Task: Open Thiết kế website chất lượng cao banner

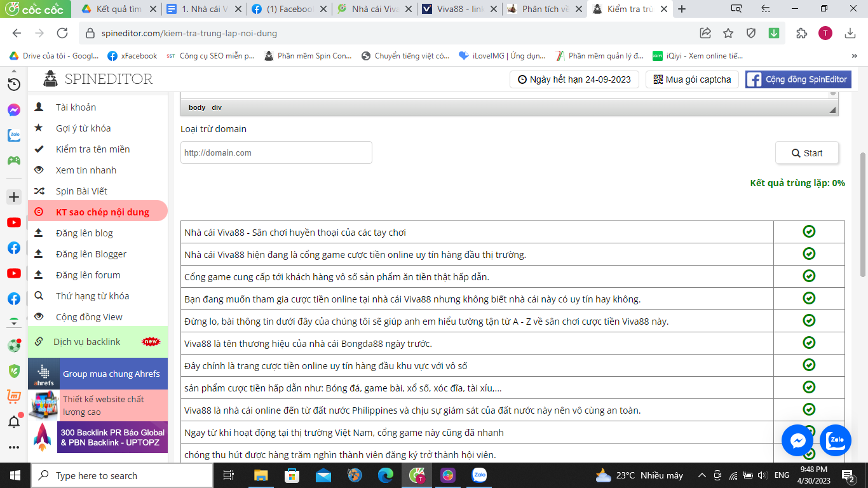Action: (98, 405)
